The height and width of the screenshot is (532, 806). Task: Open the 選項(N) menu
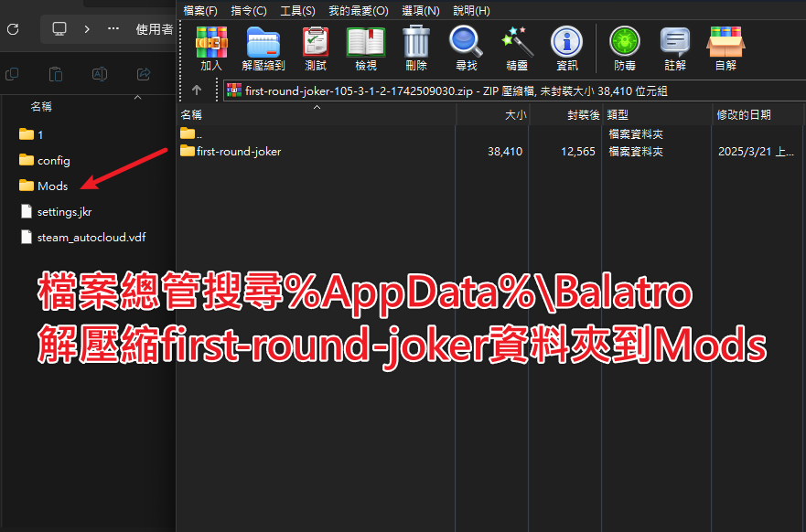click(421, 11)
